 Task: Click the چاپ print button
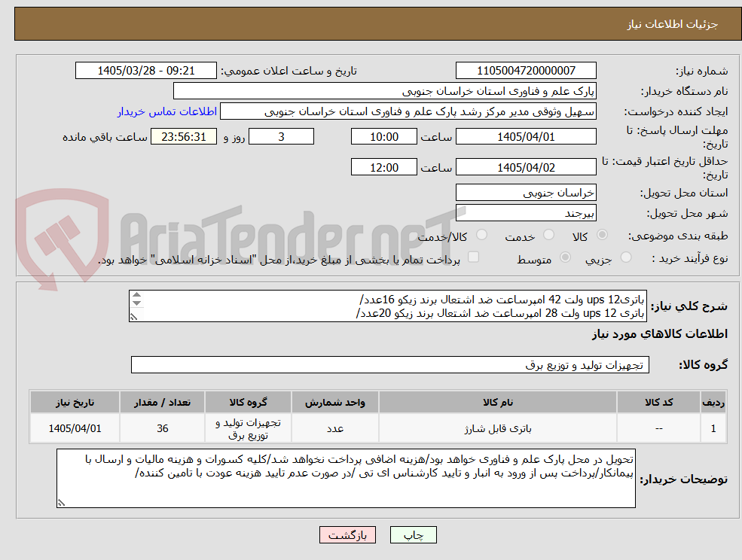(x=413, y=535)
